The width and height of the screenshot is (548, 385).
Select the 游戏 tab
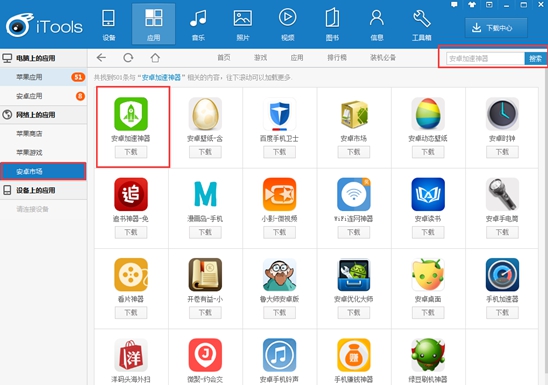pyautogui.click(x=260, y=58)
